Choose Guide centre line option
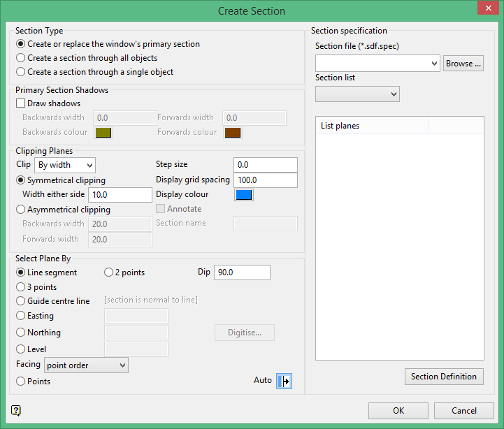Image resolution: width=504 pixels, height=429 pixels. click(x=21, y=301)
